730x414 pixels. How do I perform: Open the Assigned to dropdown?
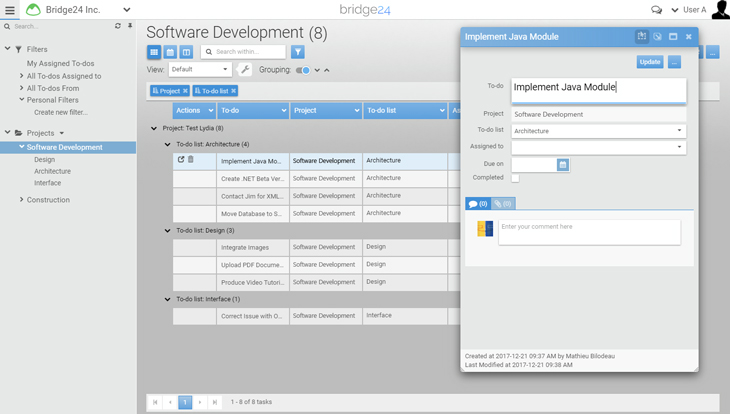[x=598, y=147]
